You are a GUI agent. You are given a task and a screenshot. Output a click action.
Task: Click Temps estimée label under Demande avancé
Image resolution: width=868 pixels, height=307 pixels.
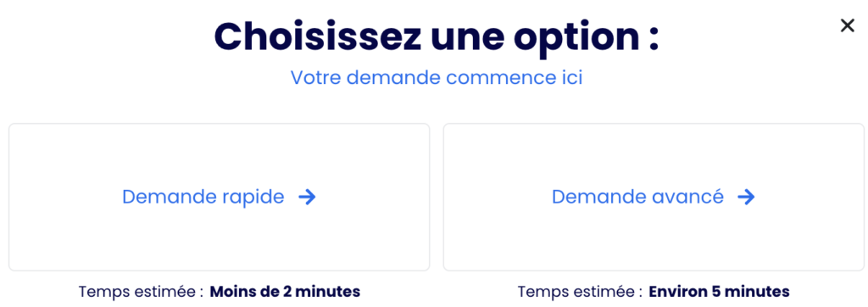coord(581,291)
